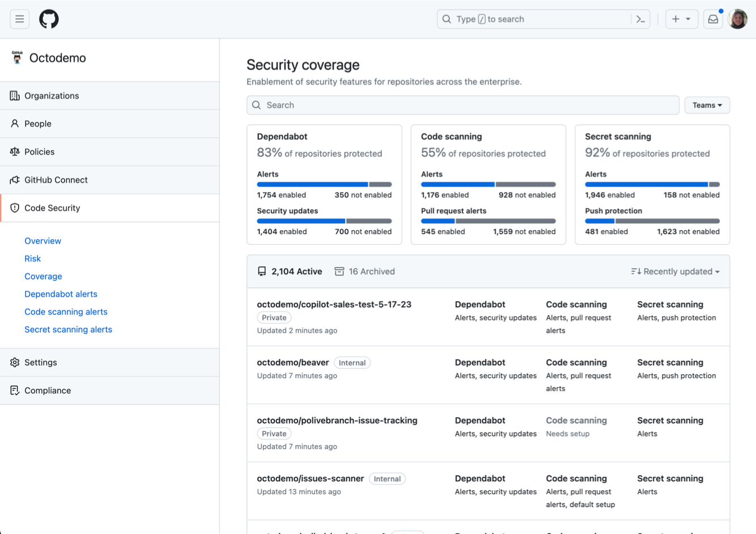
Task: Open your profile avatar menu
Action: [x=737, y=19]
